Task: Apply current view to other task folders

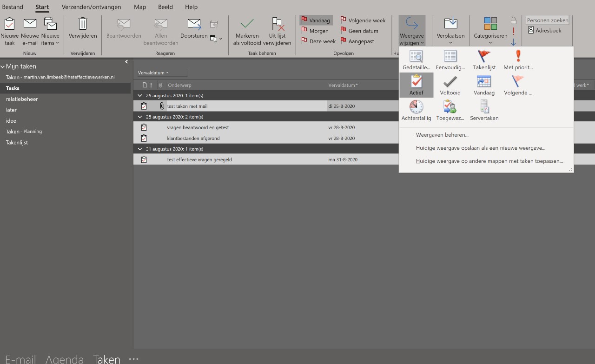Action: (486, 161)
